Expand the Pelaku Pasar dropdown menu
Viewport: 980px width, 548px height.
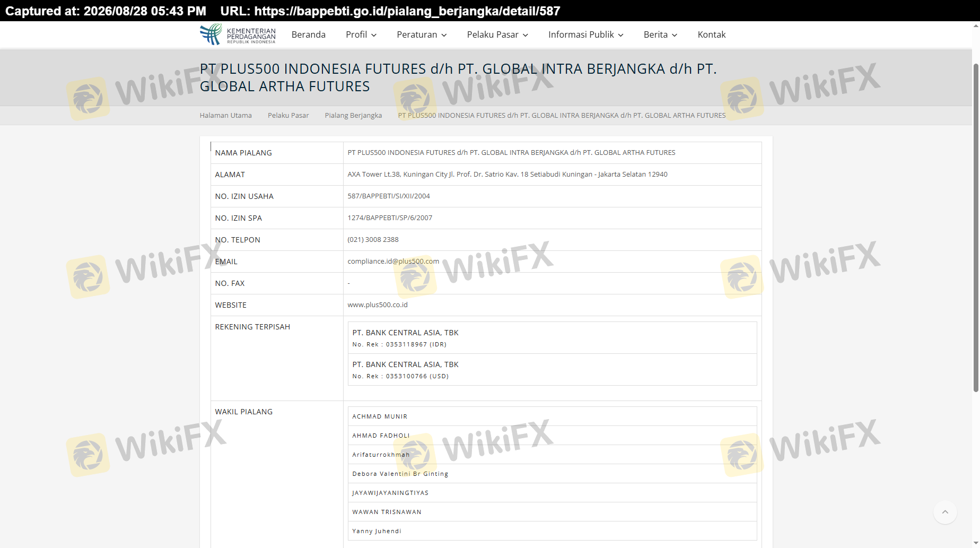497,34
